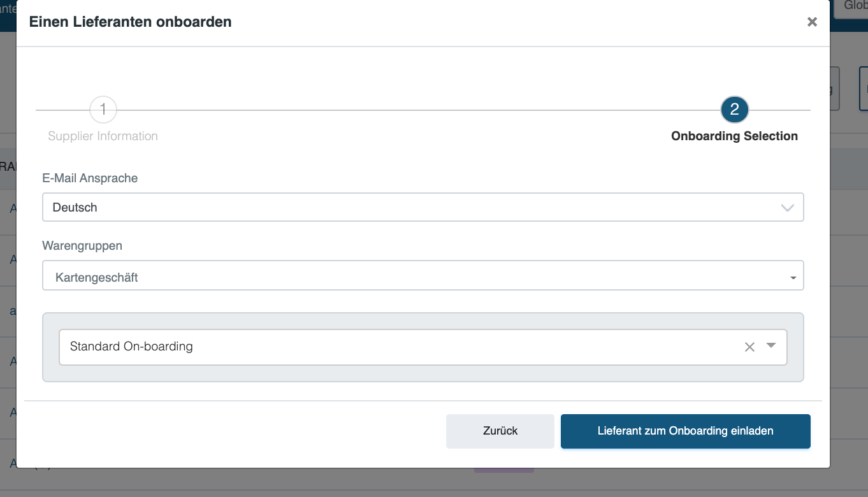868x497 pixels.
Task: Clear the Standard On-boarding selection
Action: (749, 347)
